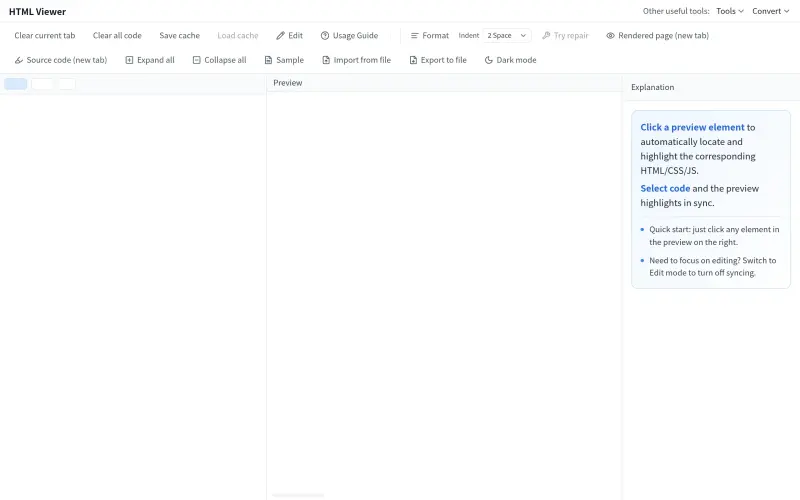Click the Dark mode label
800x500 pixels.
point(516,60)
